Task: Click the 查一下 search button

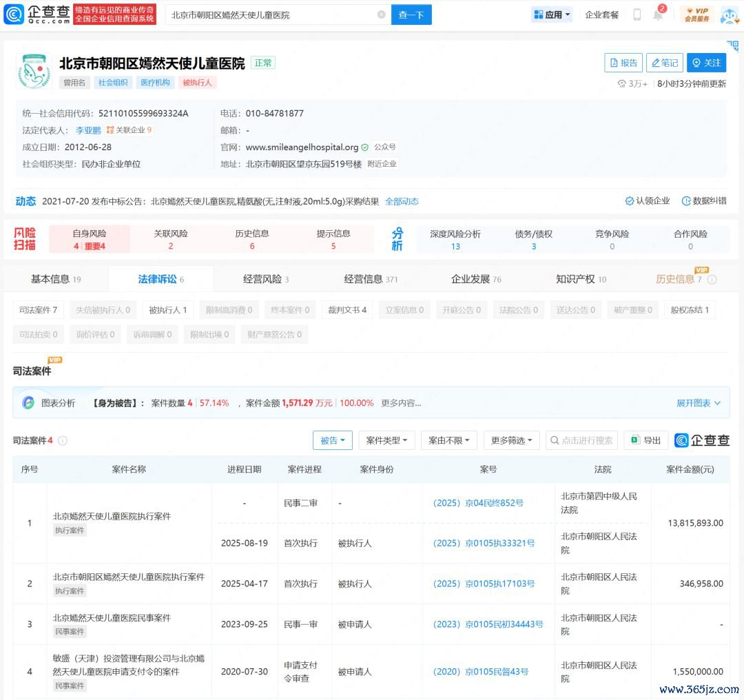Action: pyautogui.click(x=411, y=14)
